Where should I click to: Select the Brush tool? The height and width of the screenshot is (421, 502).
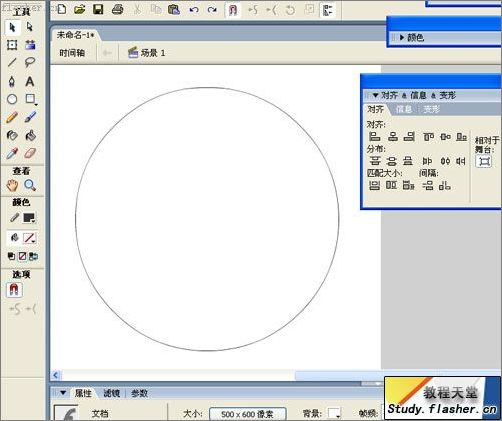click(x=30, y=117)
